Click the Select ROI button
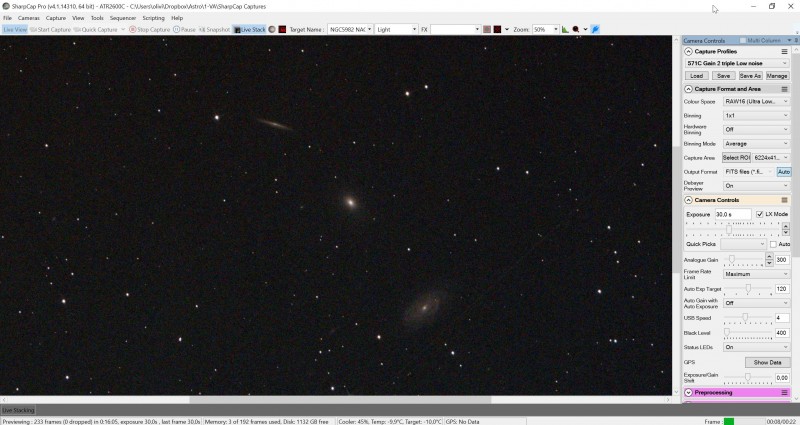 [x=736, y=158]
